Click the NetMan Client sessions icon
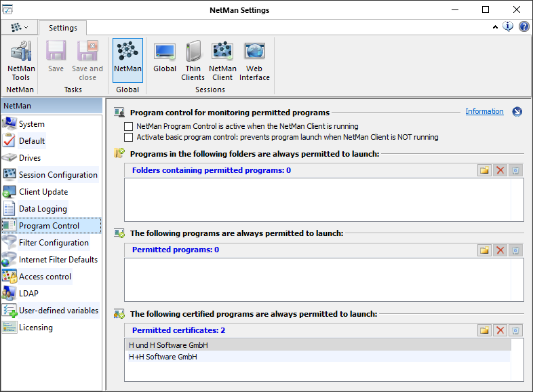Screen dimensions: 533x392 point(222,60)
